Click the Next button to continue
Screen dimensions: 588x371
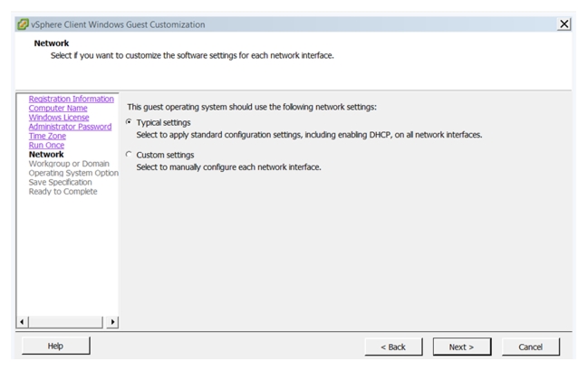point(462,347)
